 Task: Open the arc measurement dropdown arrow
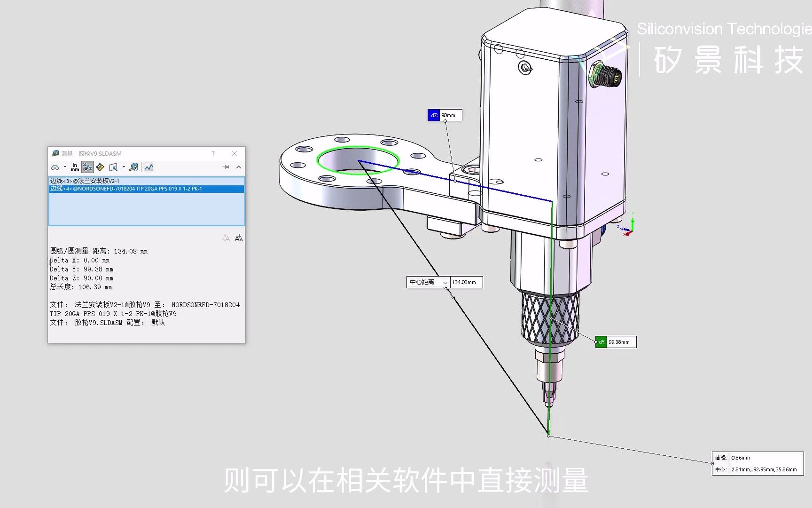coord(65,167)
